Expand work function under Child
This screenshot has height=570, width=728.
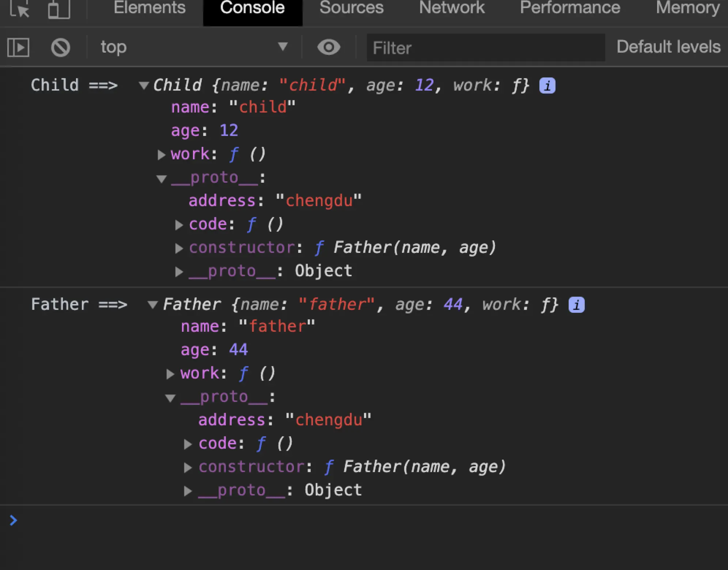161,155
